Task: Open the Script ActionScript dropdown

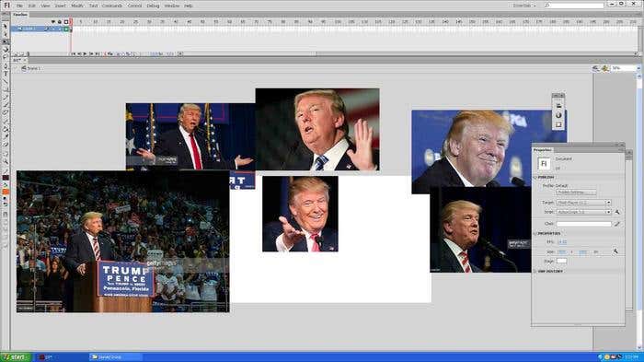Action: click(x=583, y=212)
